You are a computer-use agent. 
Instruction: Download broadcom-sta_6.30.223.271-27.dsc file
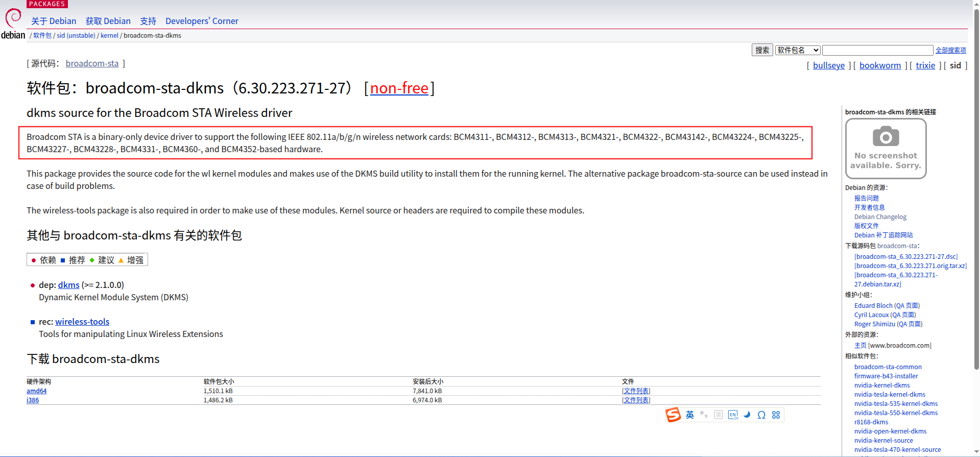tap(906, 257)
